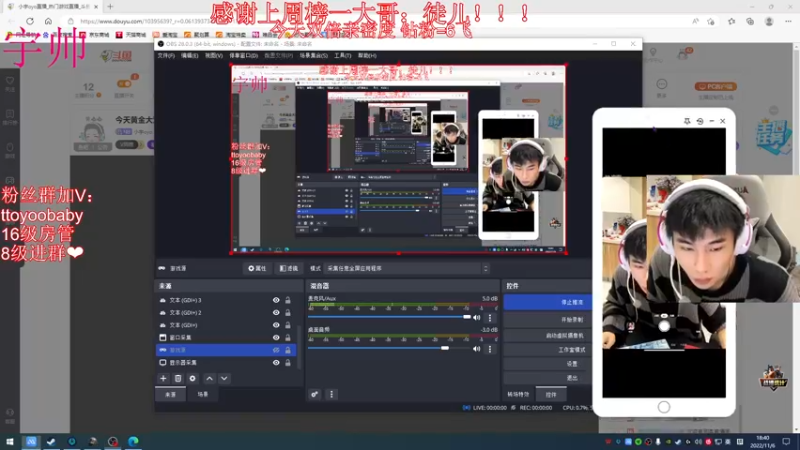Image resolution: width=800 pixels, height=450 pixels.
Task: Open the 停靠窗口(D) menu in OBS
Action: coord(243,56)
